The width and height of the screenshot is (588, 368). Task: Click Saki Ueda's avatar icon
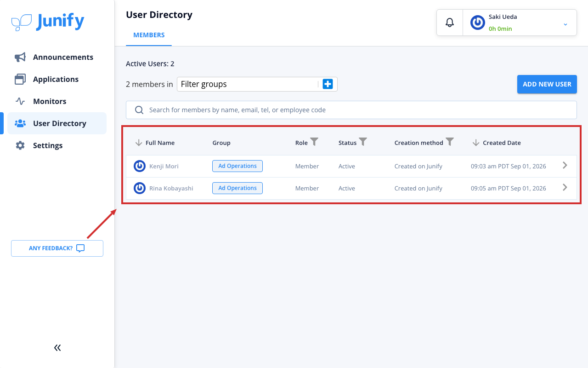pyautogui.click(x=478, y=23)
